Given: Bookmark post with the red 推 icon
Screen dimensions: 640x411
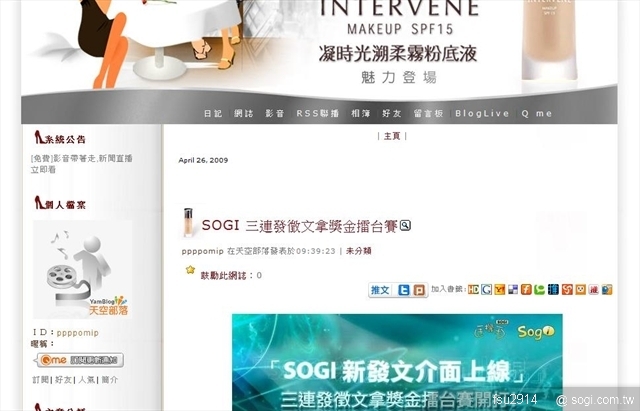Looking at the screenshot, I should 593,289.
